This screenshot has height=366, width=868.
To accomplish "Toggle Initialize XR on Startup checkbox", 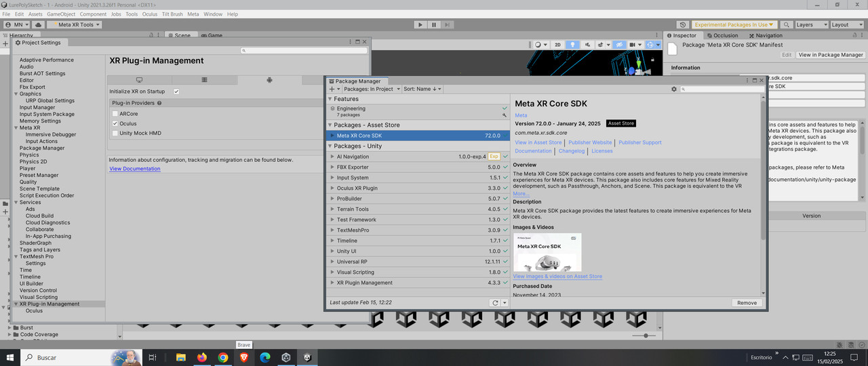I will (176, 91).
